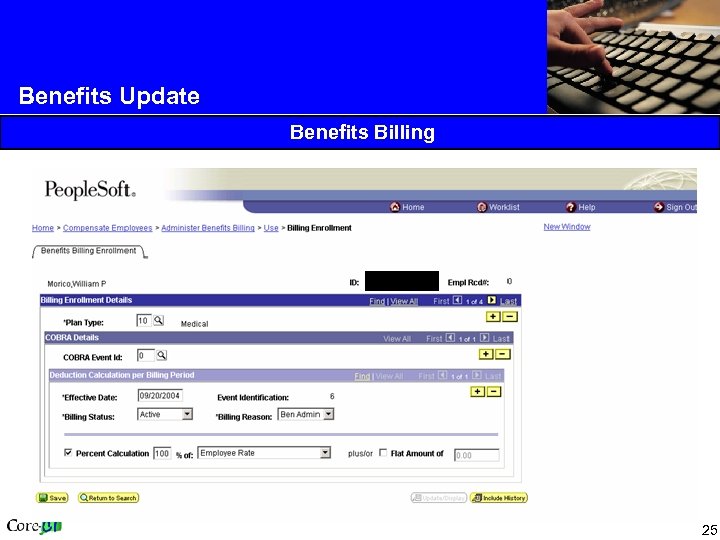The height and width of the screenshot is (540, 720).
Task: Open the Worklist icon
Action: tap(481, 207)
